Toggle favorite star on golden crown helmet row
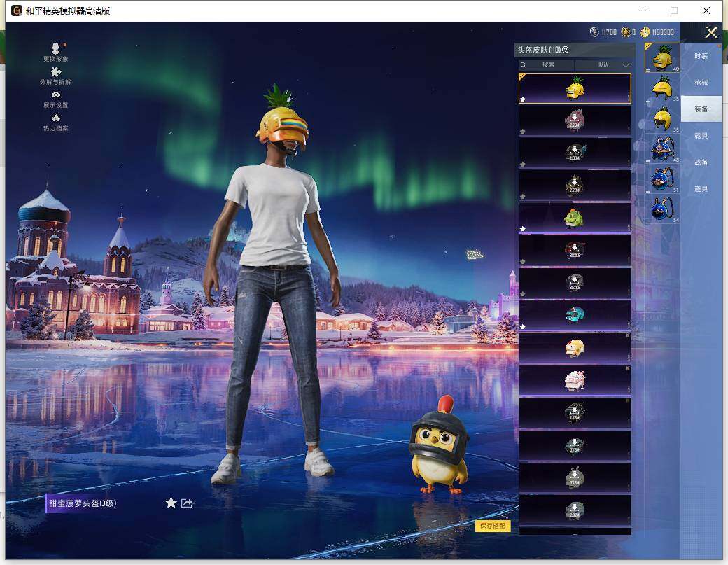Viewport: 728px width, 565px height. pos(523,197)
